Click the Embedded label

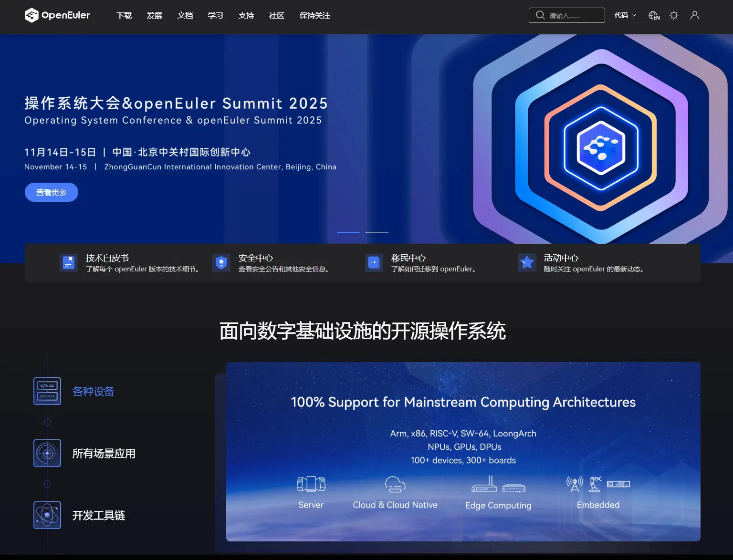click(598, 505)
